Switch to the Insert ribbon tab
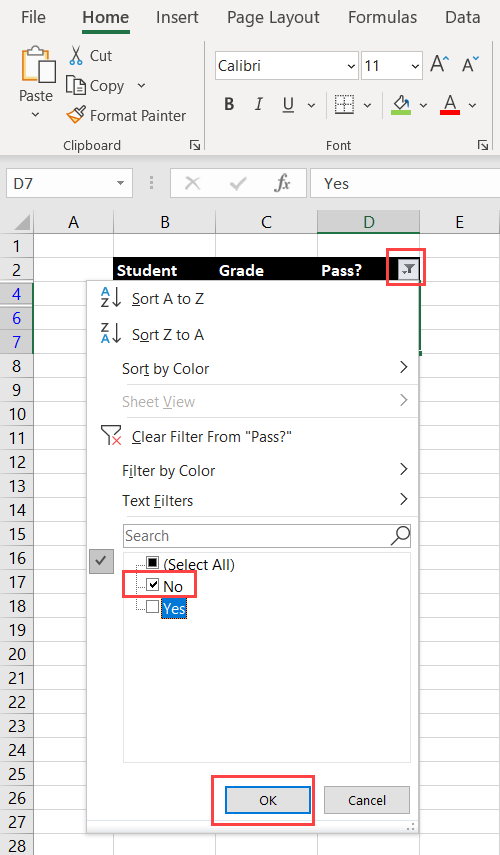Viewport: 500px width, 855px height. tap(177, 17)
